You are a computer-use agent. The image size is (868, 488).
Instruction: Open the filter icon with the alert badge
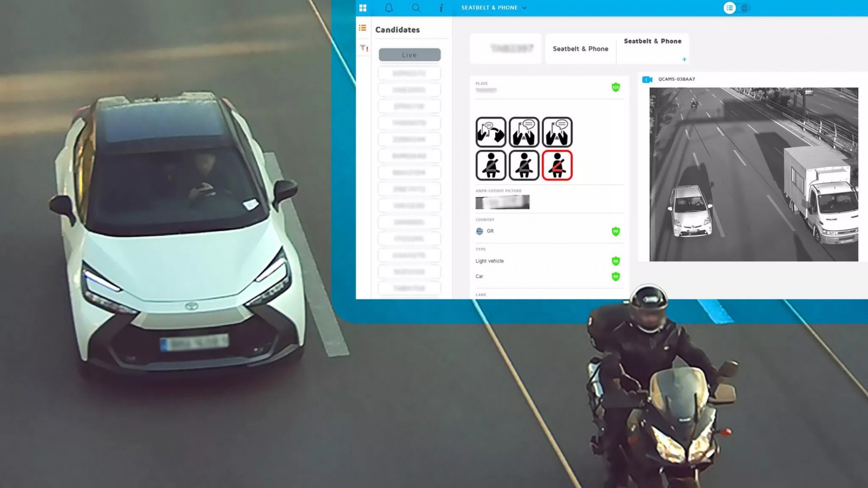(x=363, y=47)
